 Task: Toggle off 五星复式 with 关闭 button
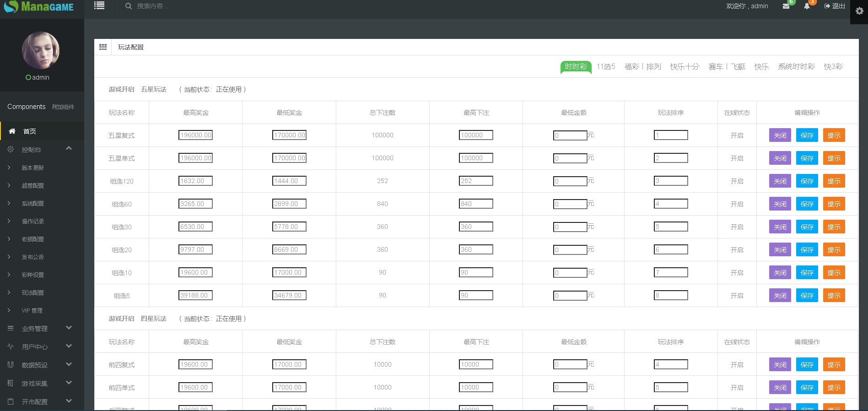pyautogui.click(x=780, y=135)
